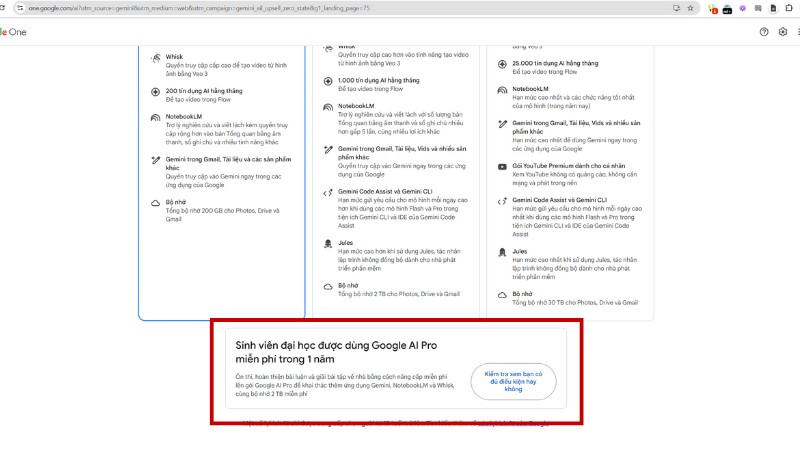The image size is (800, 450).
Task: Click the cloud storage icon for 200 GB plan
Action: point(155,202)
